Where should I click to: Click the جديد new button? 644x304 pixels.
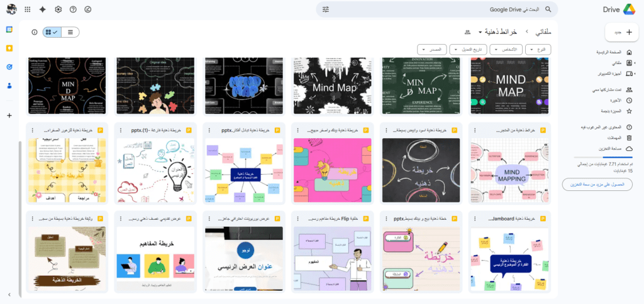coord(621,31)
